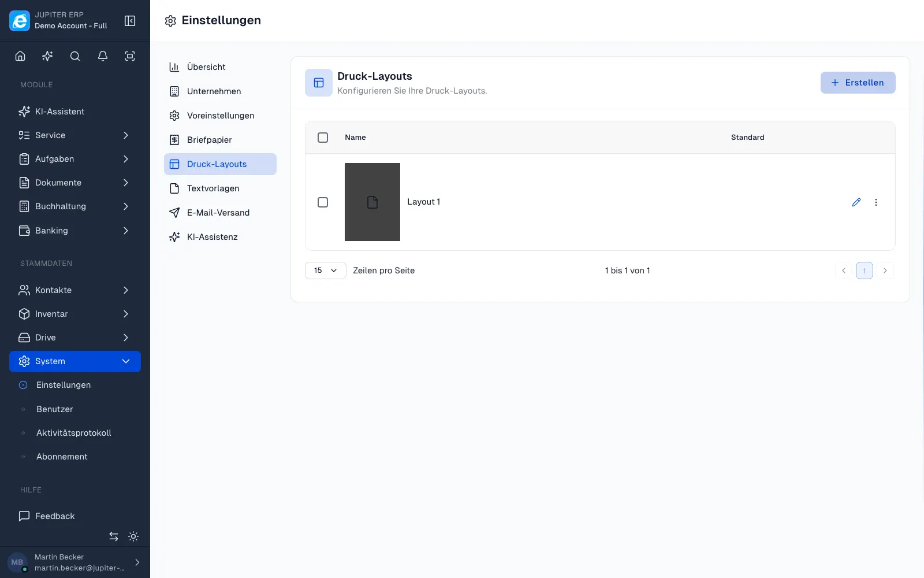Viewport: 924px width, 578px height.
Task: Open Einstellungen under System
Action: (x=75, y=385)
